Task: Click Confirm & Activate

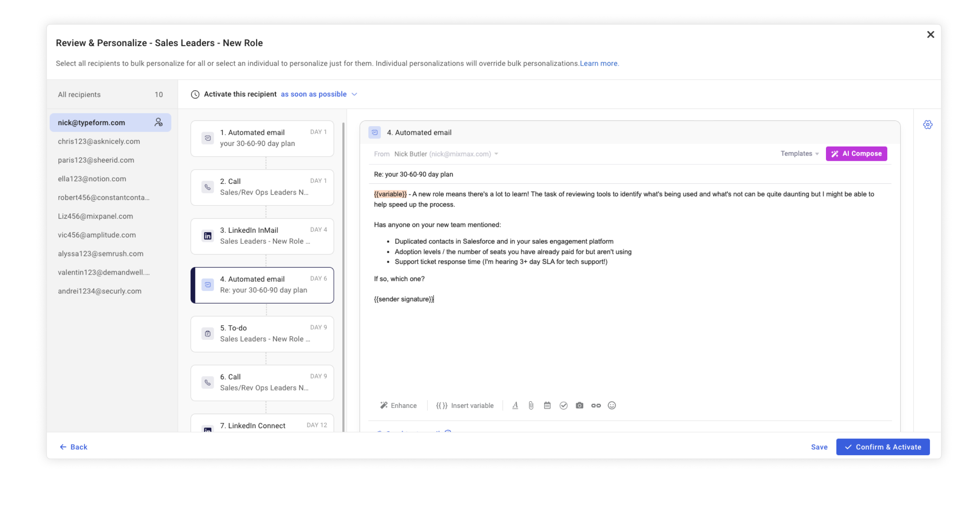Action: coord(883,447)
